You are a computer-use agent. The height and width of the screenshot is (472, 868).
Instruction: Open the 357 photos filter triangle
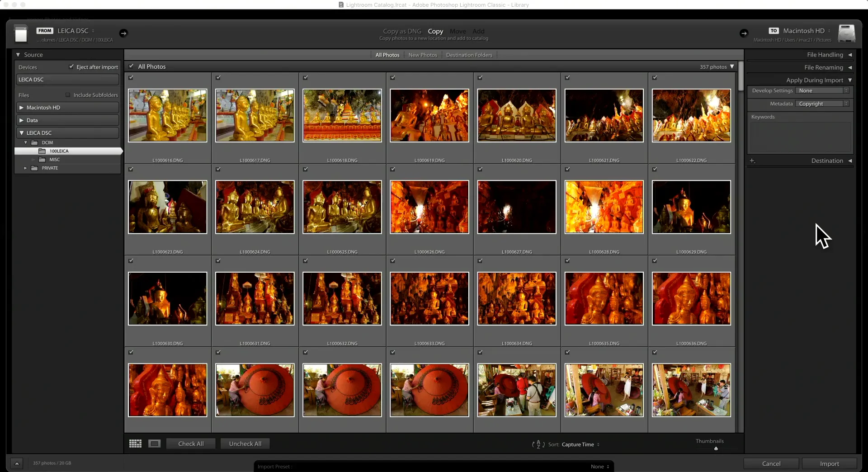[732, 66]
